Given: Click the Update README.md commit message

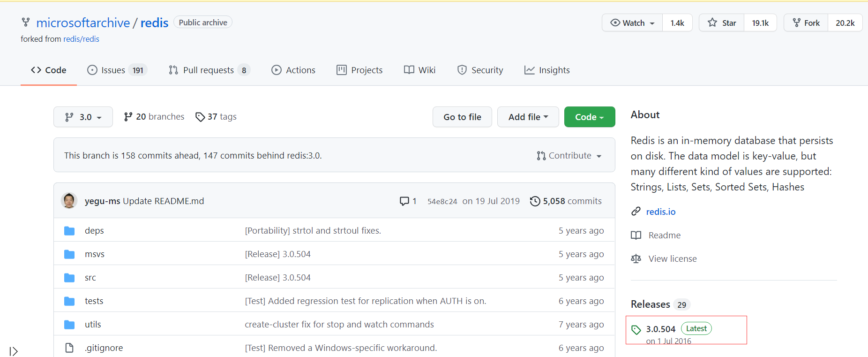Looking at the screenshot, I should coord(164,201).
